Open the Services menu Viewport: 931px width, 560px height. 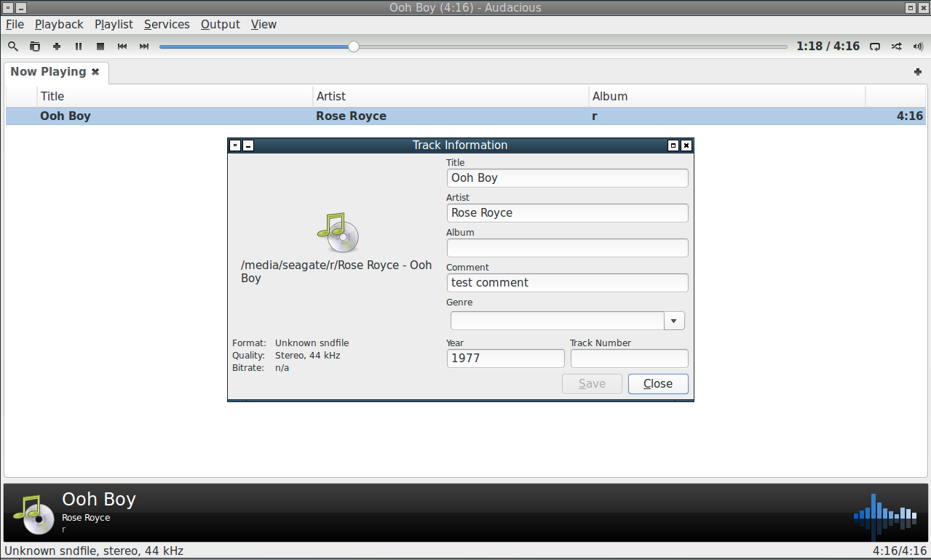coord(167,24)
